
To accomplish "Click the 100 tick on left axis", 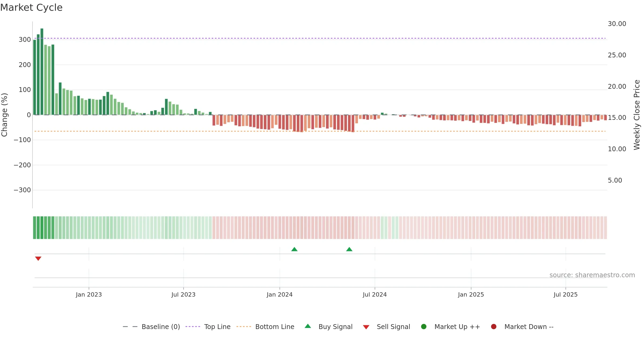I will [x=25, y=90].
